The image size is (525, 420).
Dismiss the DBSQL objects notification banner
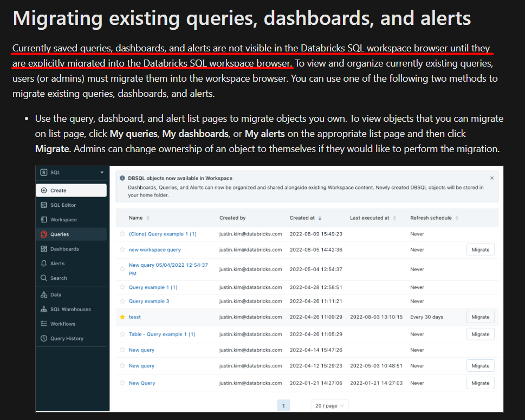(491, 178)
